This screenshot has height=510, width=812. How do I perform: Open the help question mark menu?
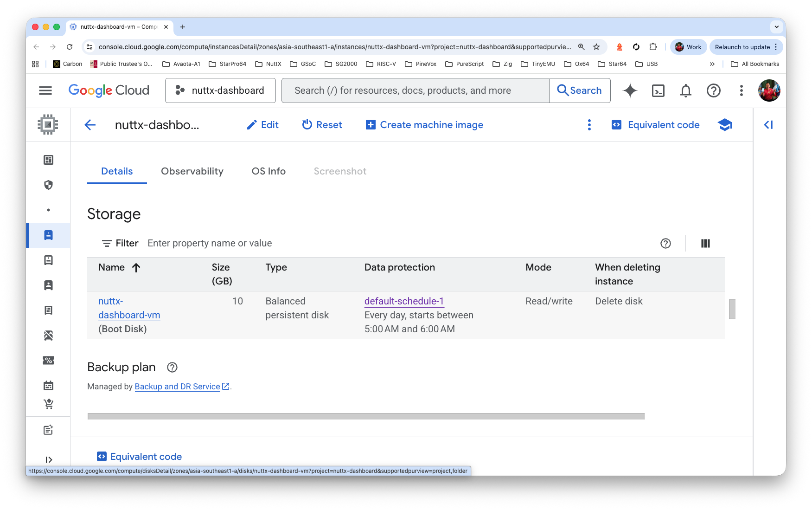click(x=713, y=90)
